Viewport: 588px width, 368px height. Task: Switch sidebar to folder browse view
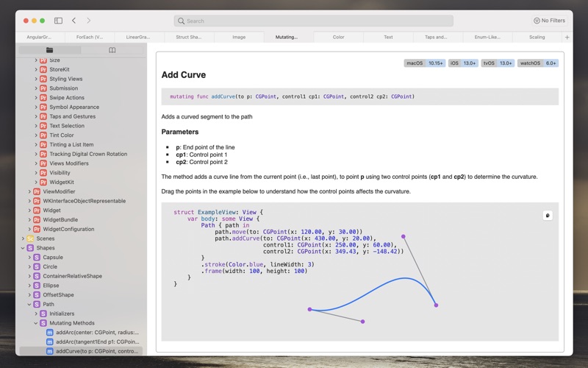coord(50,50)
